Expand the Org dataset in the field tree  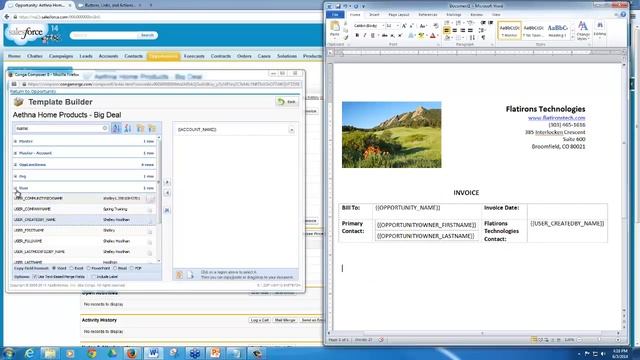pyautogui.click(x=16, y=176)
